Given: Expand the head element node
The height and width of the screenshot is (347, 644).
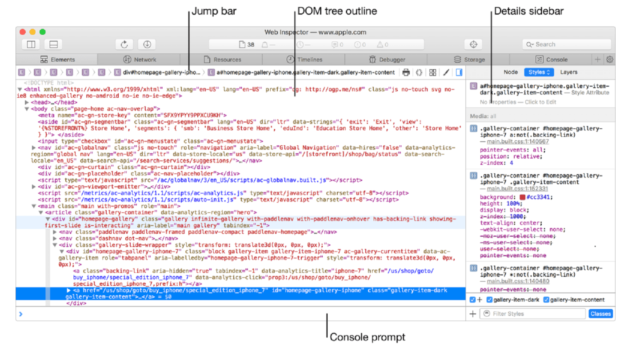Looking at the screenshot, I should (27, 103).
